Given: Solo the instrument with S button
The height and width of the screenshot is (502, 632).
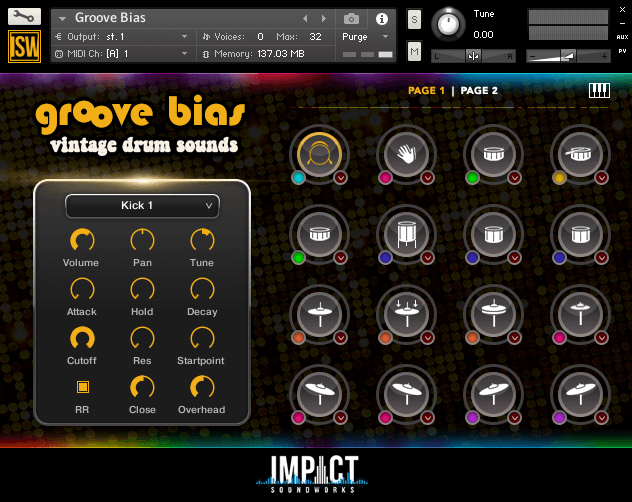Looking at the screenshot, I should (x=414, y=20).
